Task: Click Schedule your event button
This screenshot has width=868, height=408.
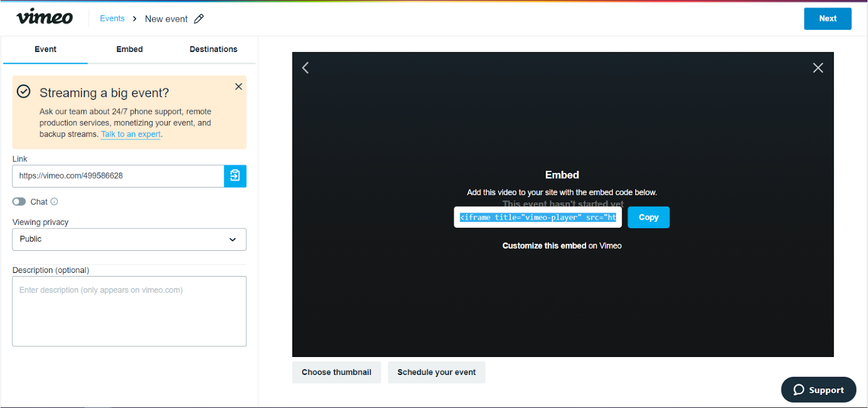Action: (436, 372)
